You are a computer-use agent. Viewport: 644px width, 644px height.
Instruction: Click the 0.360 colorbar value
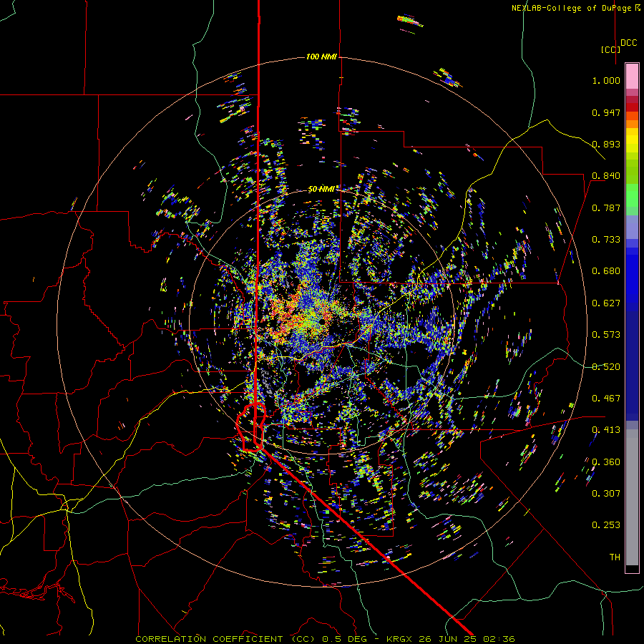pos(606,462)
